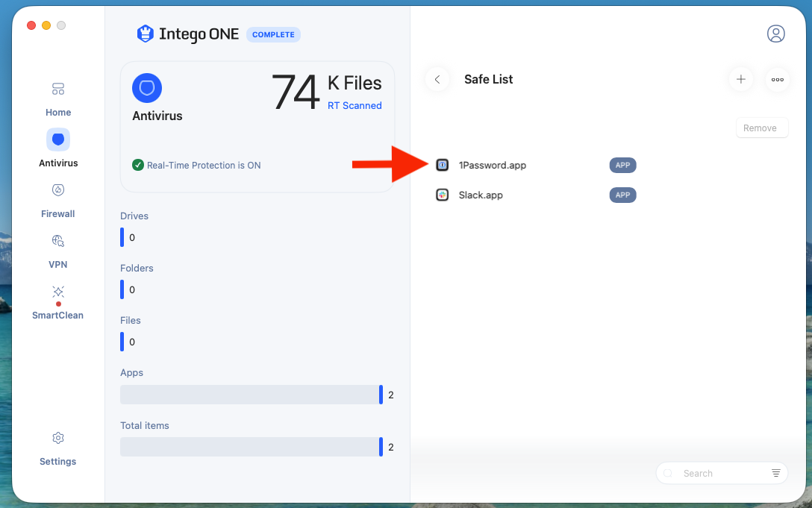Click the Total items count bar
Screen dimensions: 812x508
(252, 447)
